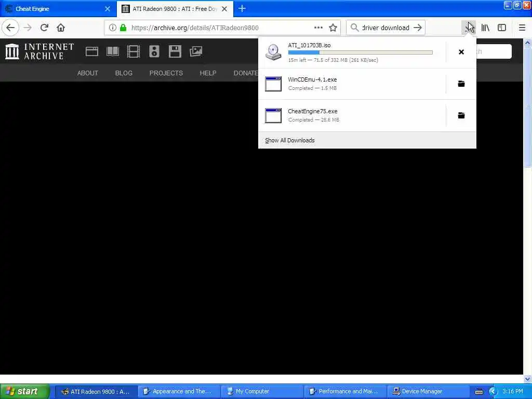Open a new browser tab
This screenshot has height=399, width=532.
pos(242,8)
